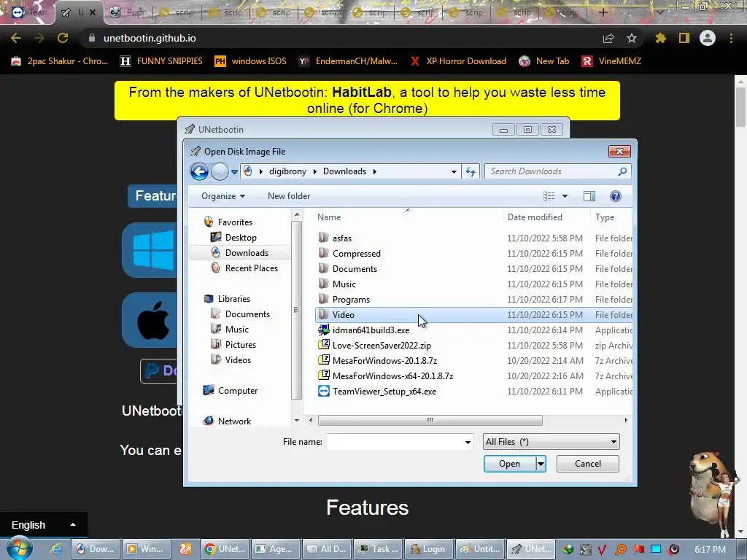Click the File name input field

click(395, 443)
